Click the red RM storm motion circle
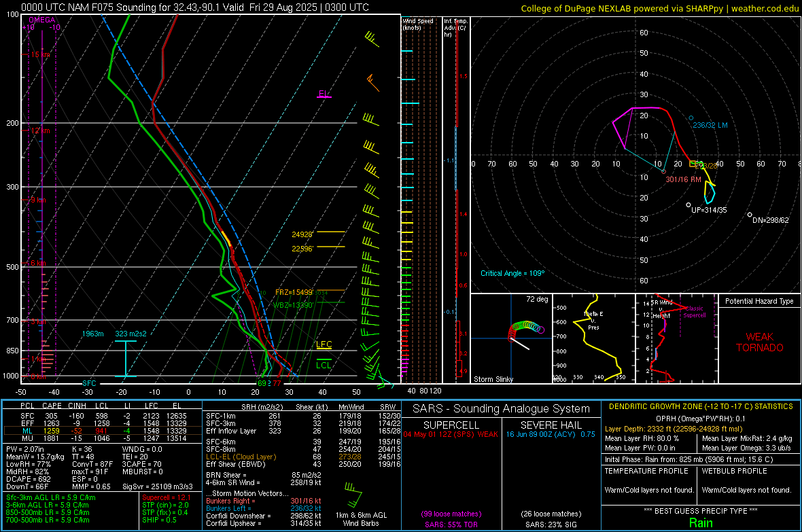This screenshot has width=802, height=532. (663, 171)
